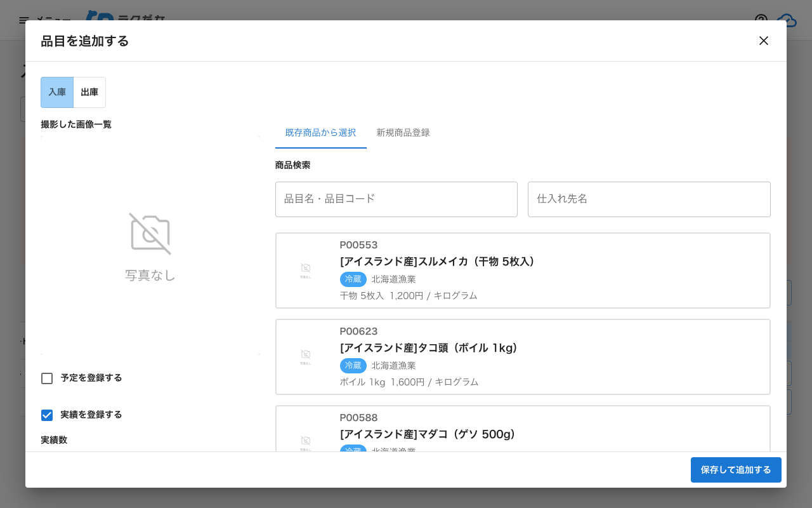Click the text 干物 5枚入 1,200円 / キログラム
The height and width of the screenshot is (508, 812).
(409, 296)
